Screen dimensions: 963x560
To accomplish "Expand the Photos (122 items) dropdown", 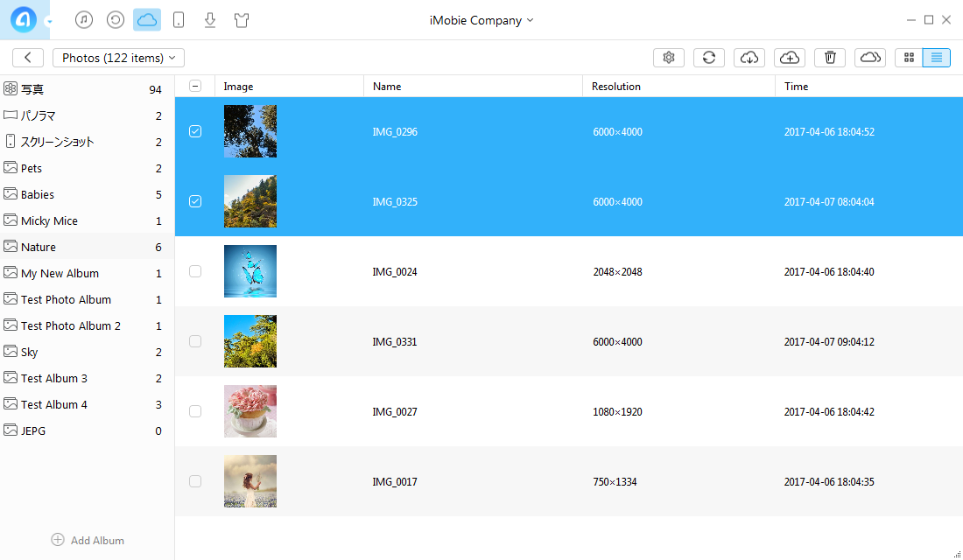I will [118, 58].
